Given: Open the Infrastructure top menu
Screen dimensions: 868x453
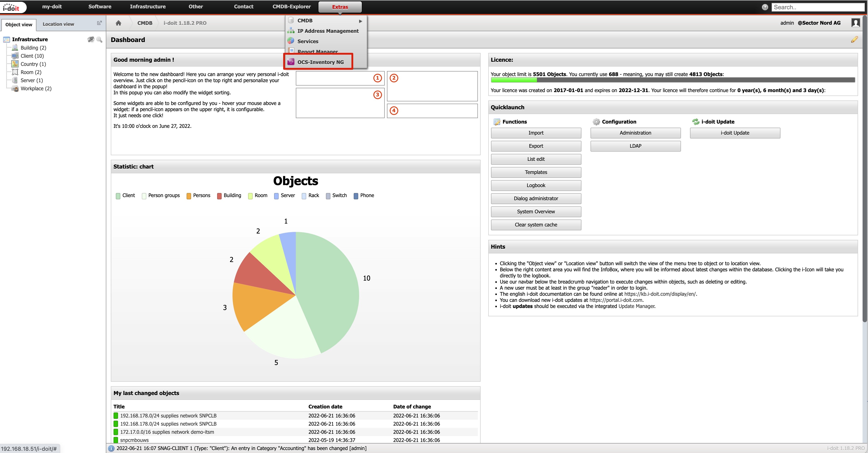Looking at the screenshot, I should (148, 7).
